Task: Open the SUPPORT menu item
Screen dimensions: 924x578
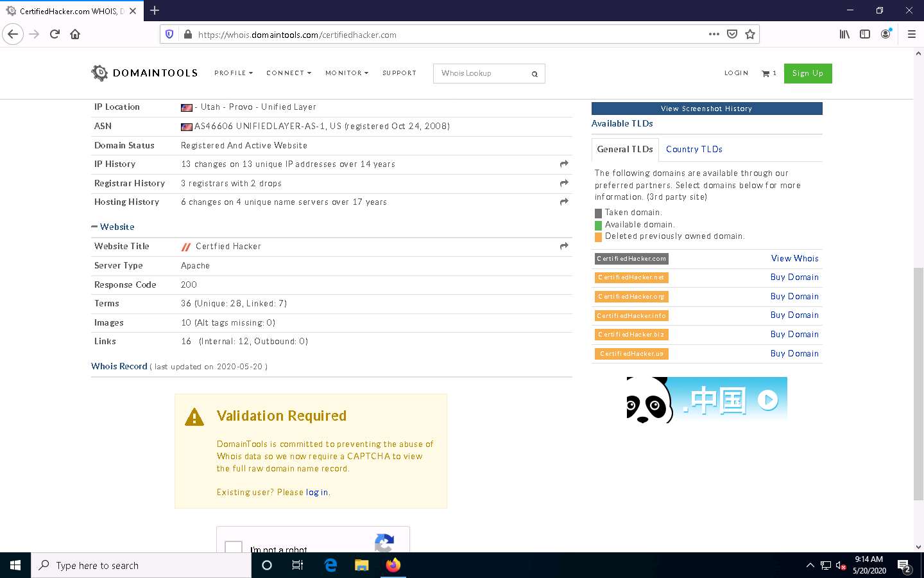Action: click(399, 73)
